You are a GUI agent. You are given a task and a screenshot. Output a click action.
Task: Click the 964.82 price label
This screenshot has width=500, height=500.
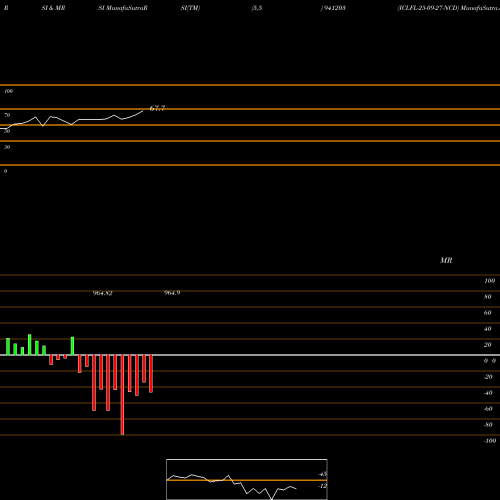pyautogui.click(x=102, y=293)
